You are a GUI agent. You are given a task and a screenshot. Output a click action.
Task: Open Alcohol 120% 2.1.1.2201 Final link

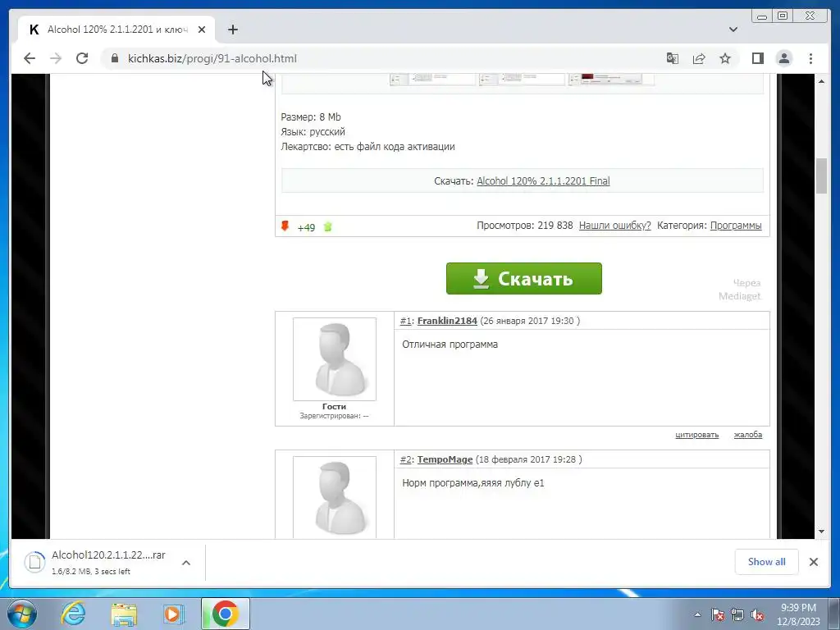coord(543,181)
